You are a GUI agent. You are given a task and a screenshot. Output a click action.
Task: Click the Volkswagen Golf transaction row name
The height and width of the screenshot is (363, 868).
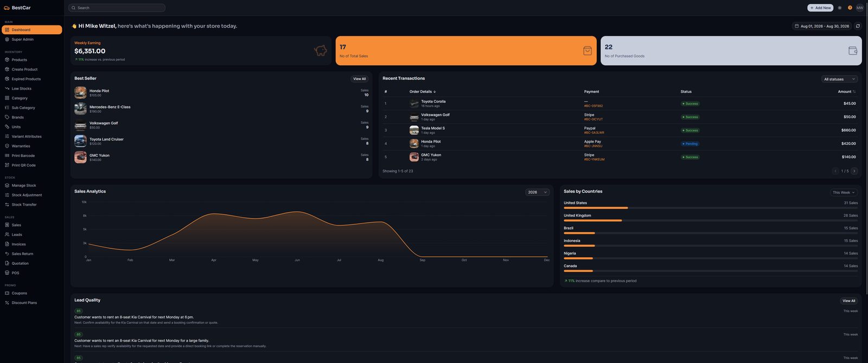(x=435, y=114)
